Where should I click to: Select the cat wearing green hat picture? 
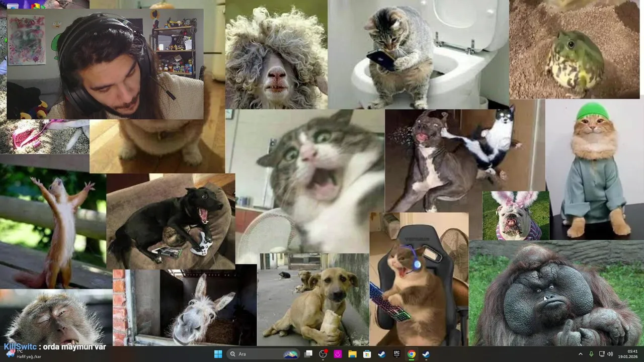click(594, 169)
